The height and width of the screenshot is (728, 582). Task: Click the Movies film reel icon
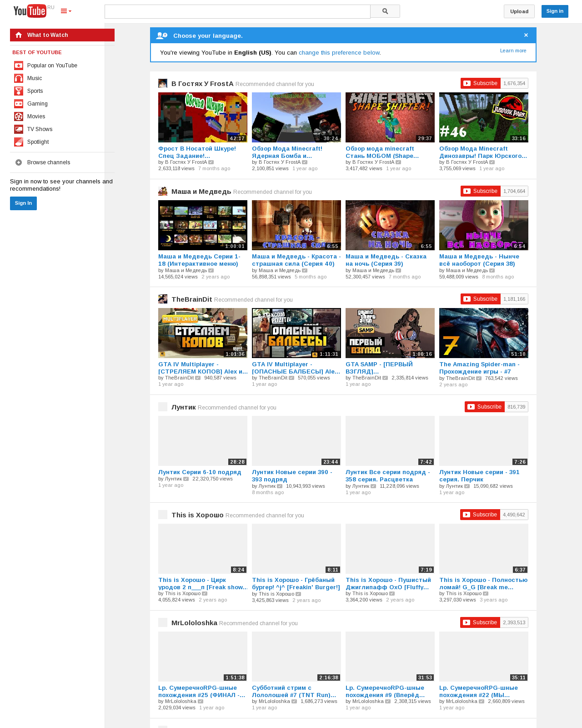coord(19,116)
